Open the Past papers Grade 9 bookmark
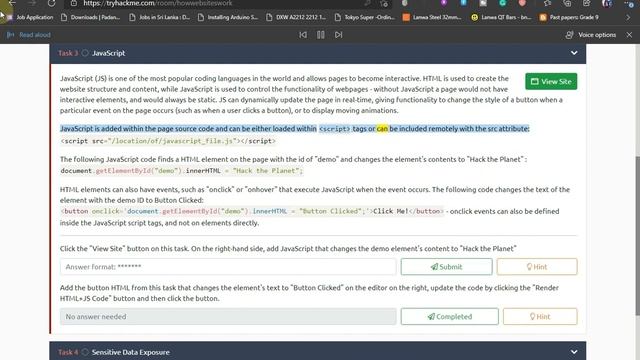The width and height of the screenshot is (640, 360). pos(569,17)
